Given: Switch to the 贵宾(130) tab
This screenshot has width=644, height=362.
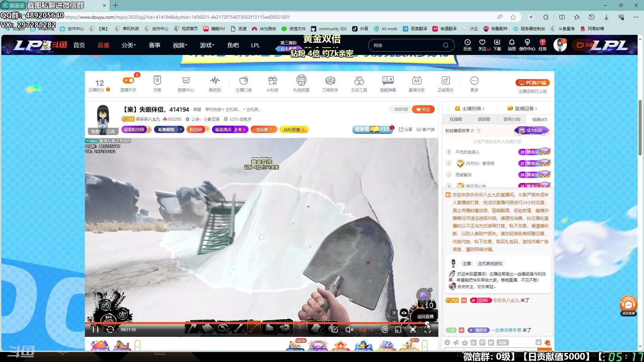Looking at the screenshot, I should click(512, 119).
